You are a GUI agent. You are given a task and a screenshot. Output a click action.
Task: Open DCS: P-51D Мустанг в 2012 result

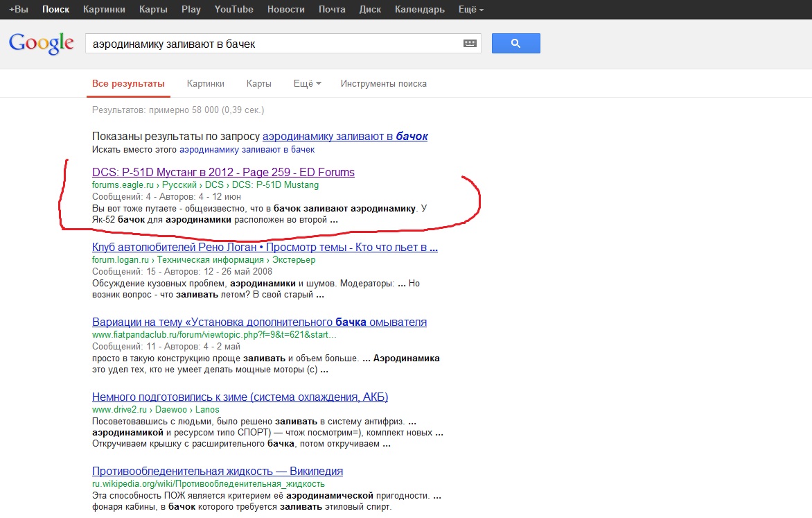click(223, 172)
